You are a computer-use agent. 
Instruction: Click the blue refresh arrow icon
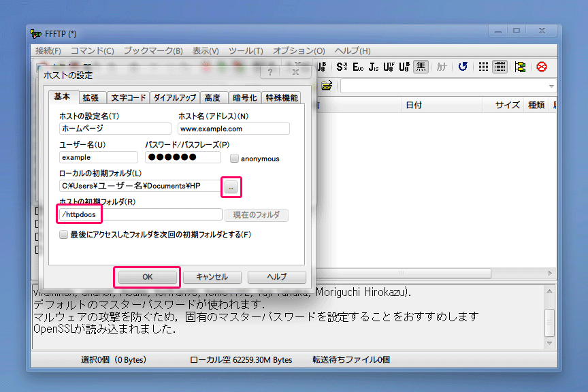pos(463,67)
